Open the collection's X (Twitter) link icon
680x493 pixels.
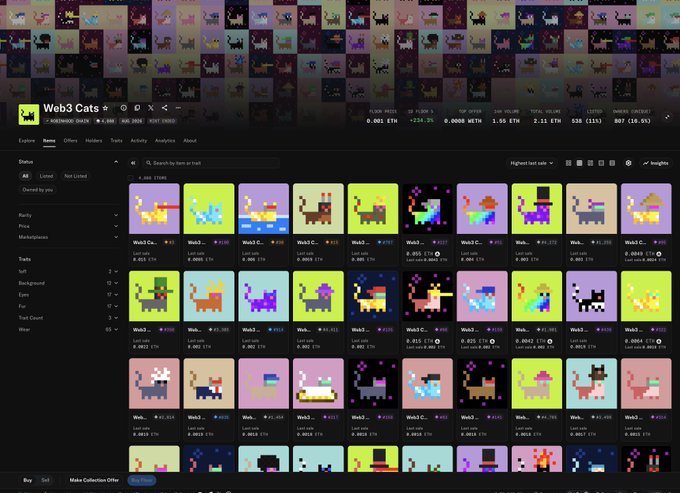(x=151, y=108)
